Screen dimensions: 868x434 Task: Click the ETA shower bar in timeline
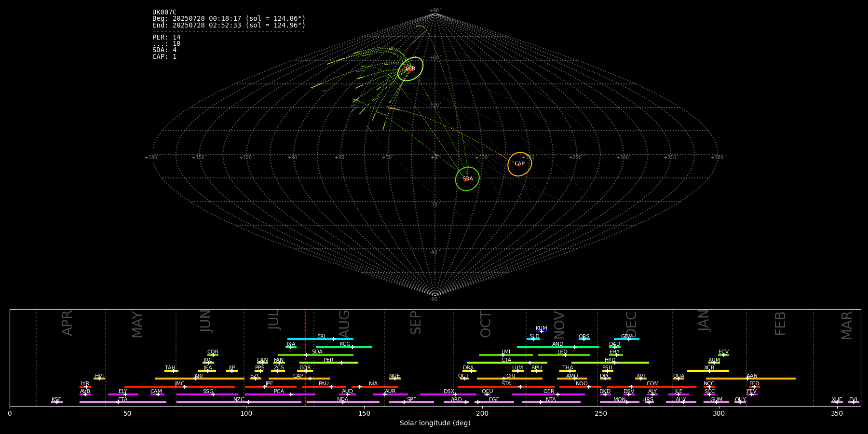123,402
